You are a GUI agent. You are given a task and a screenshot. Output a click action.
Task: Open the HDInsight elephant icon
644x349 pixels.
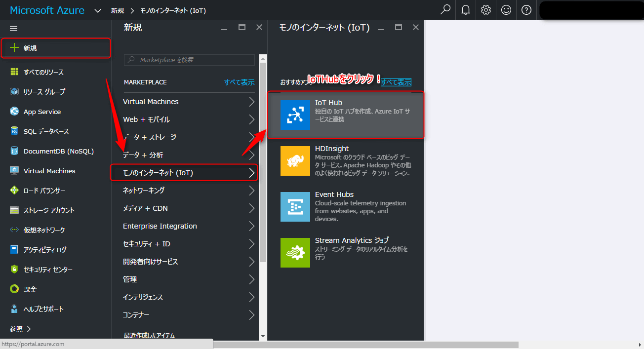[x=295, y=161]
